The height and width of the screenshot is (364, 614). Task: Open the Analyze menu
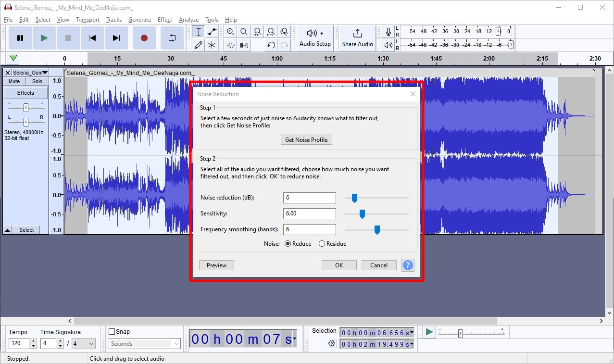click(188, 20)
